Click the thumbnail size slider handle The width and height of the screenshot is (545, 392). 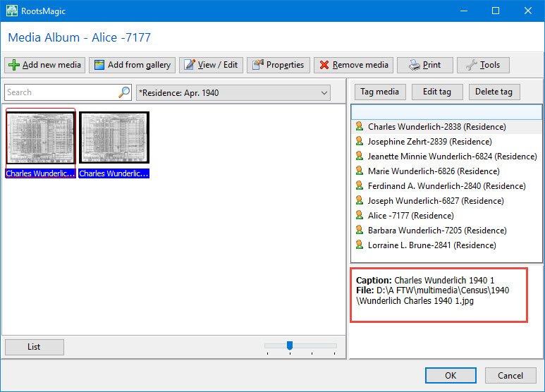coord(290,345)
